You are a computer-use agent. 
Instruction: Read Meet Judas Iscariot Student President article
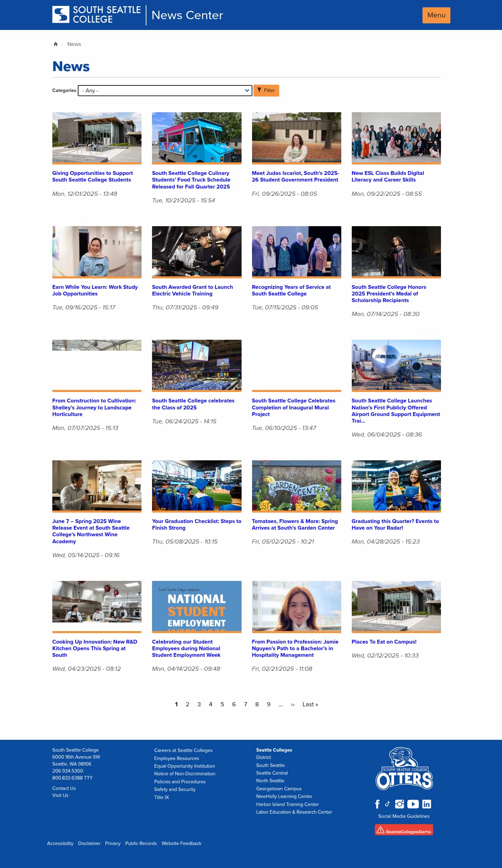click(295, 176)
